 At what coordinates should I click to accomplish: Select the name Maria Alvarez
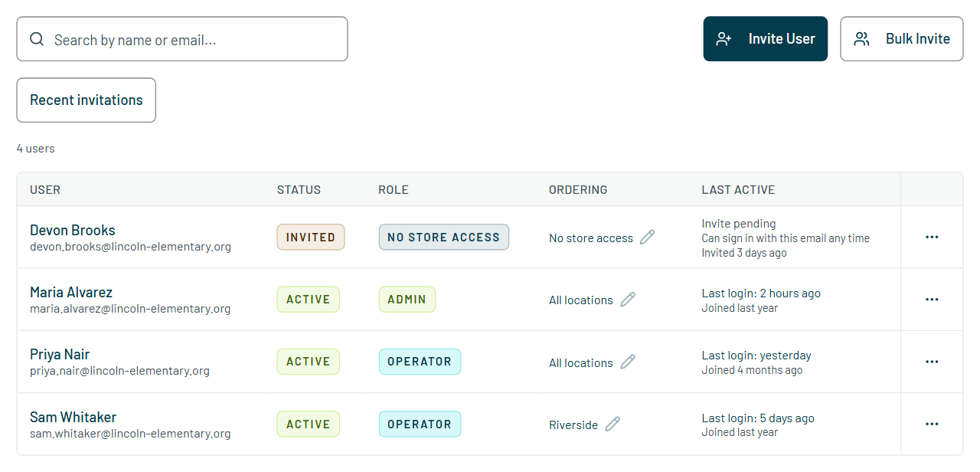coord(71,292)
